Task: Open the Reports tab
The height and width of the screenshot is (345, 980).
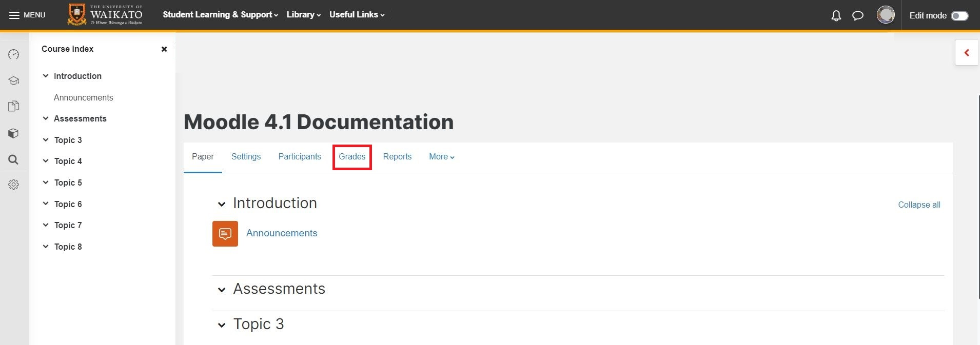Action: [397, 157]
